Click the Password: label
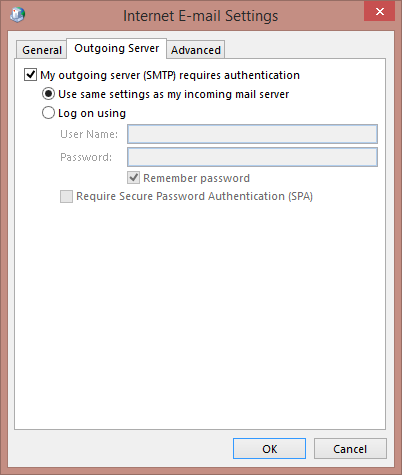402x475 pixels. 86,157
